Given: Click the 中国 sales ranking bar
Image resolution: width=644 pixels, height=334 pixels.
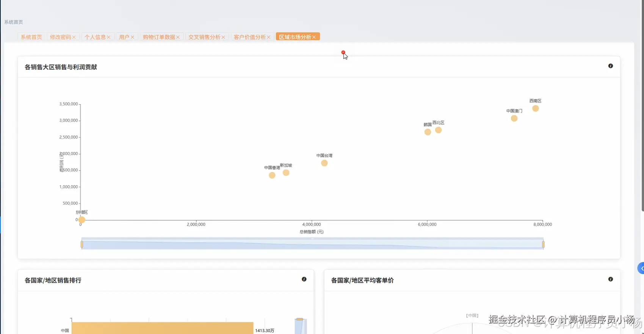Looking at the screenshot, I should (162, 328).
